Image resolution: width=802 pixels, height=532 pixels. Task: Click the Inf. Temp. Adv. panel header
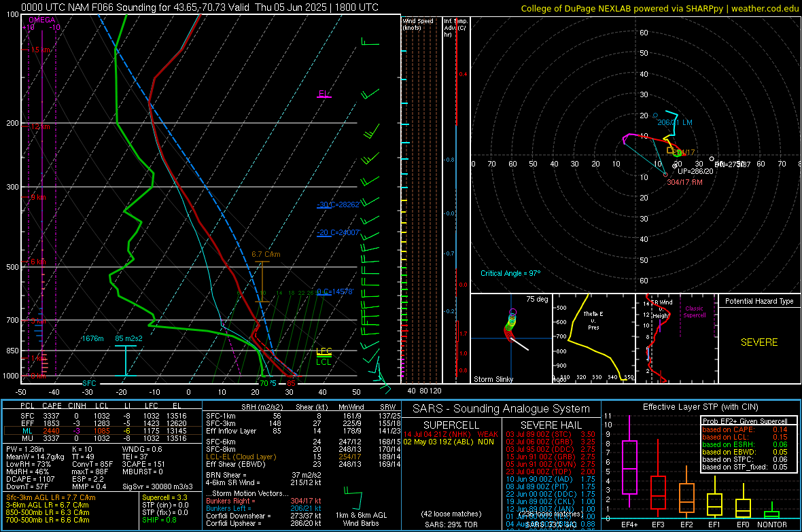point(455,28)
